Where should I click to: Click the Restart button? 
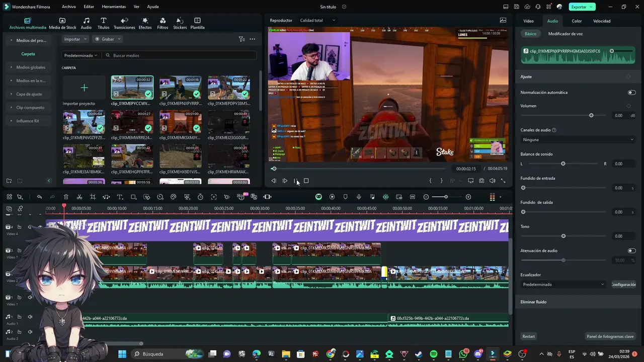[x=528, y=336]
